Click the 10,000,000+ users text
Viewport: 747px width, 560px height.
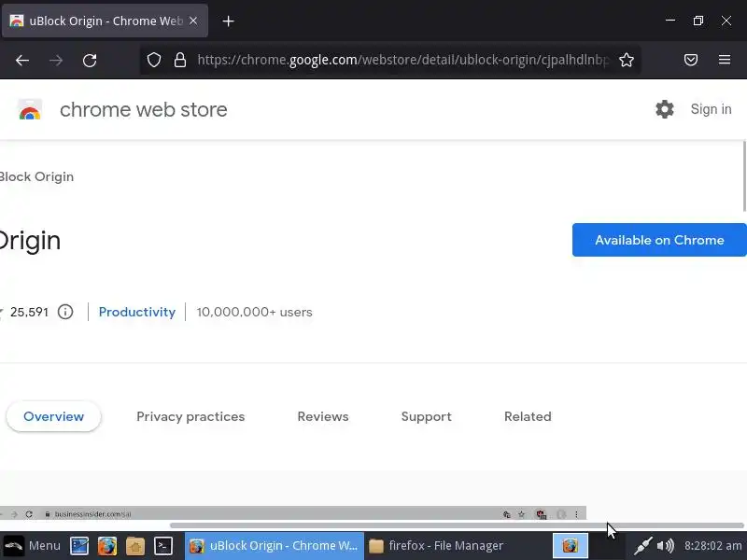(254, 313)
